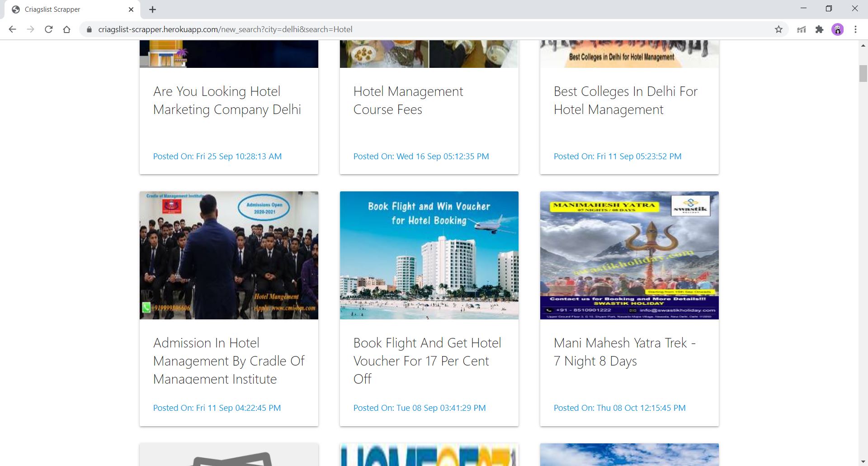Click the page scrollbar thumb

(863, 73)
